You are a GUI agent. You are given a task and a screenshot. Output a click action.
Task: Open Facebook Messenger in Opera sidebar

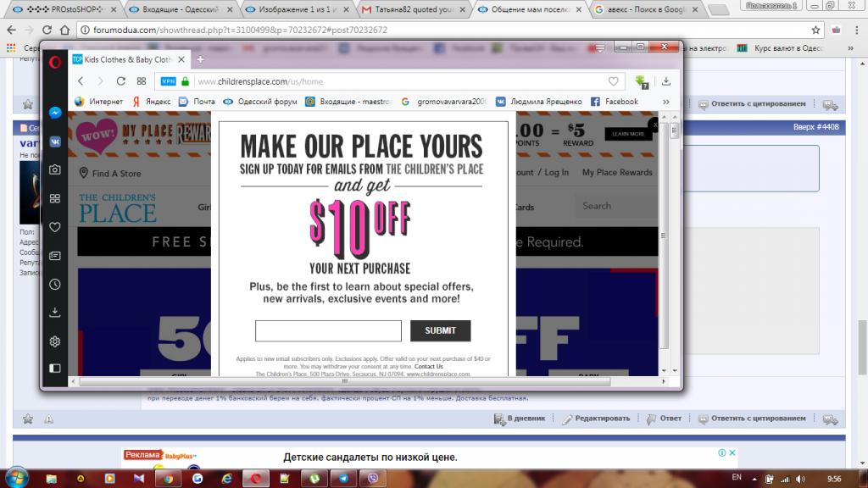(54, 113)
